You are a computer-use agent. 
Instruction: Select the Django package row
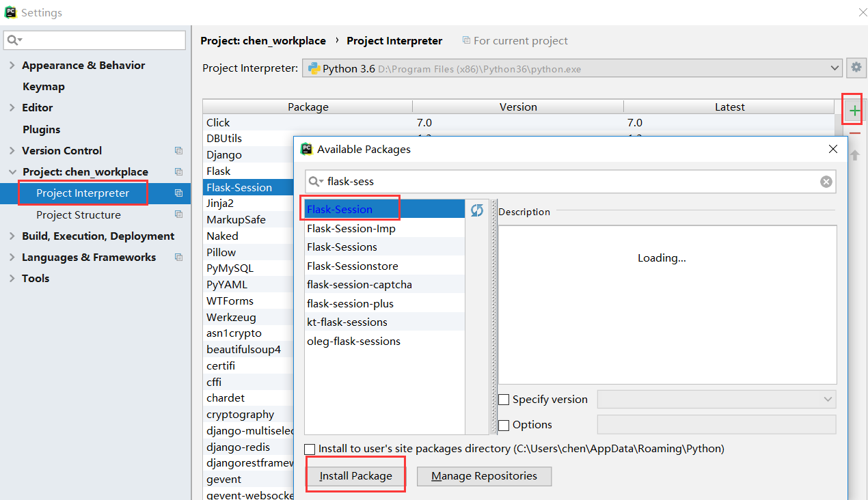click(x=249, y=154)
